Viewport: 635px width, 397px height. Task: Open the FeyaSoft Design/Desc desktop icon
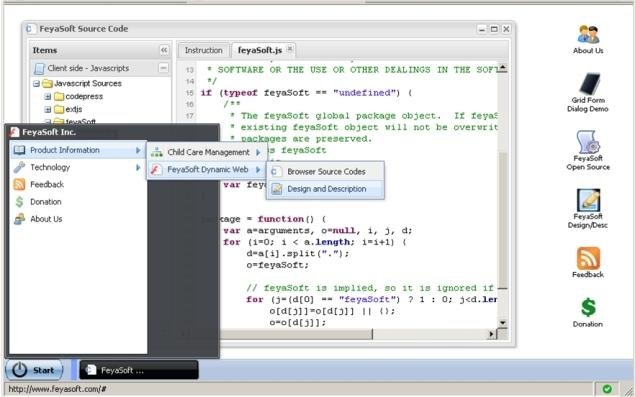(588, 209)
